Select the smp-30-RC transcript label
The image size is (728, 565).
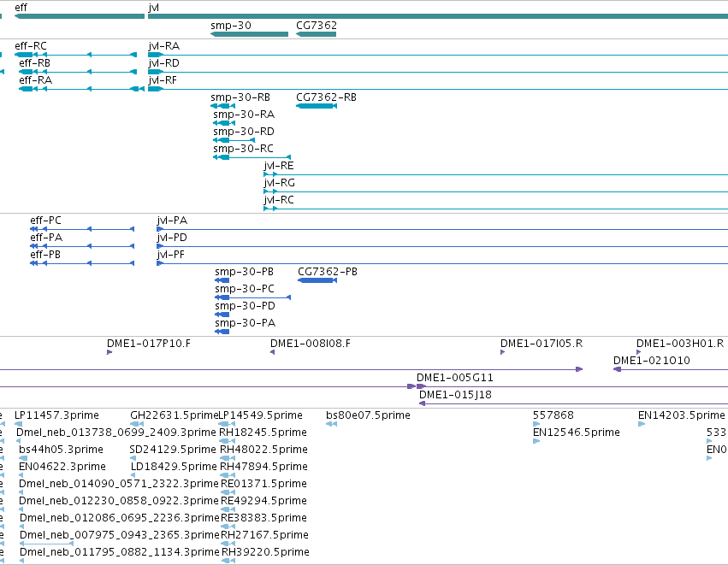[x=243, y=149]
